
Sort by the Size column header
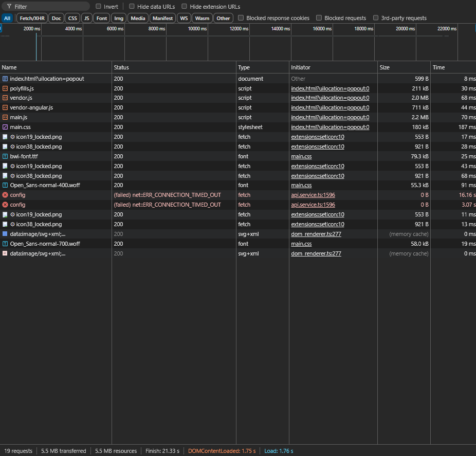404,67
